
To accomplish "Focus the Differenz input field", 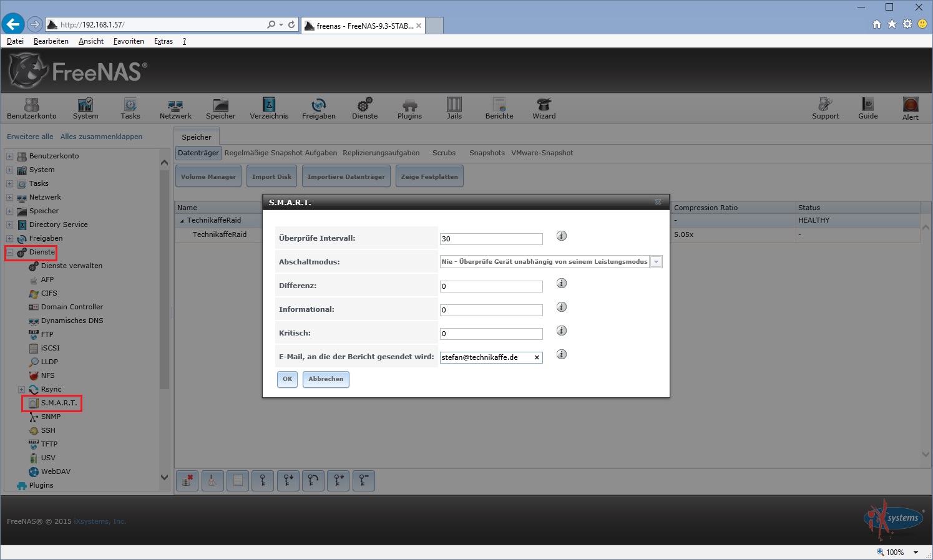I will coord(491,286).
